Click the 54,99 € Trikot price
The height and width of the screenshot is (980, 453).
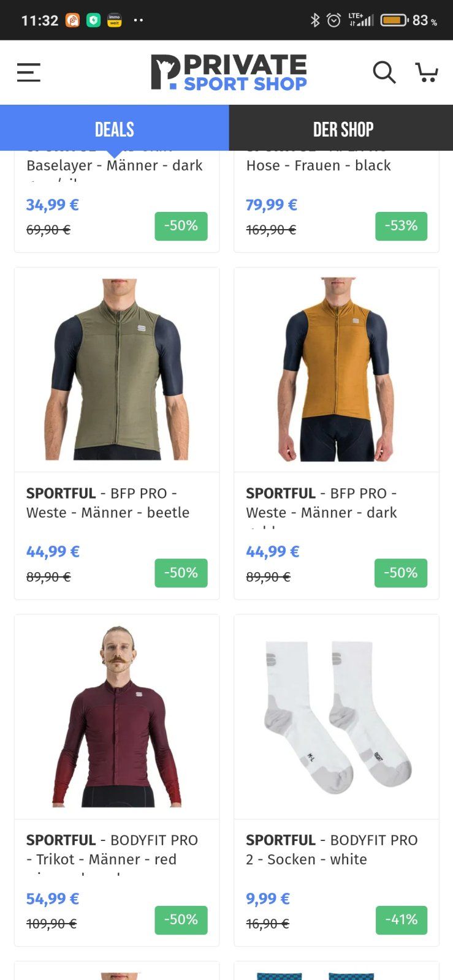tap(53, 899)
